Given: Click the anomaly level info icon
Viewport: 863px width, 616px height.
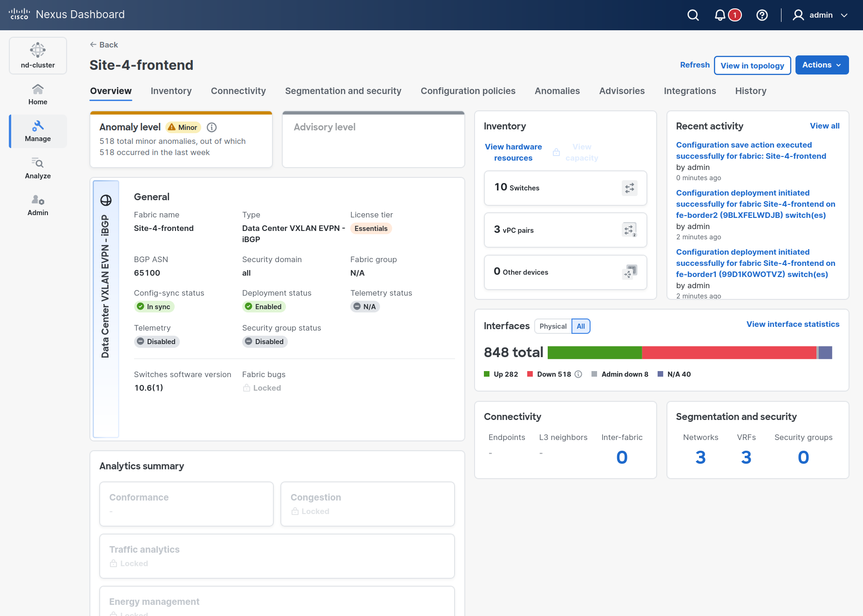Looking at the screenshot, I should tap(211, 127).
